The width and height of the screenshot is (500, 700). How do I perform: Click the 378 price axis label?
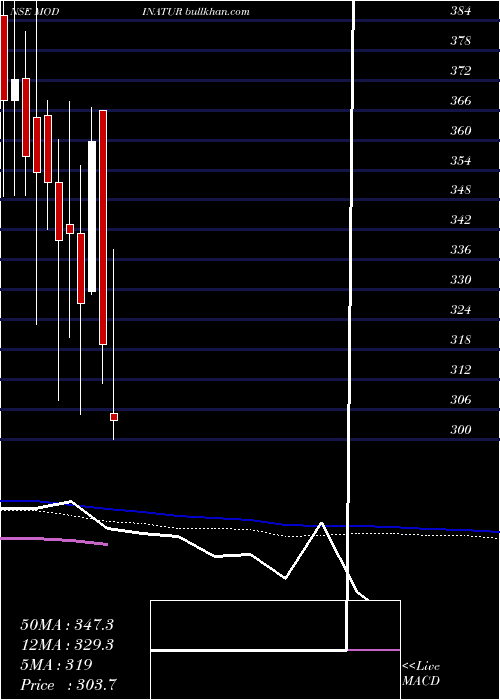coord(460,41)
